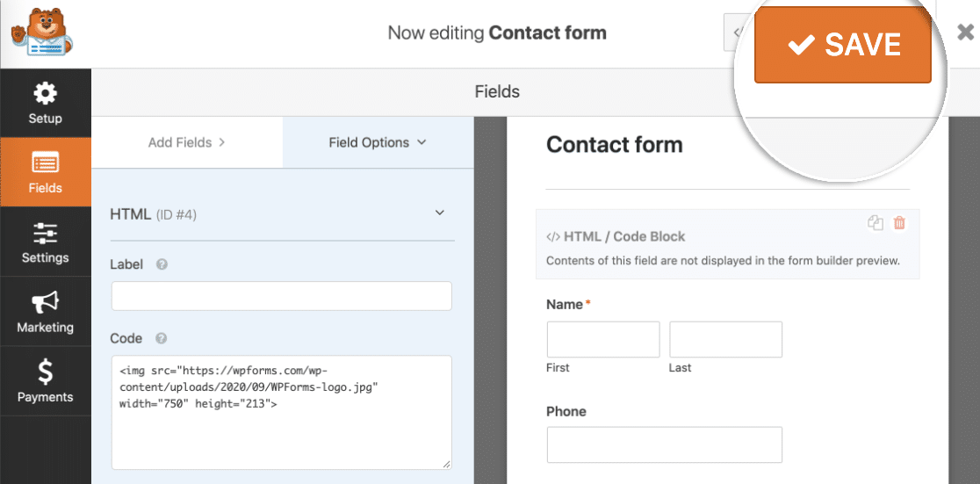Duplicate the HTML / Code Block field

[876, 222]
